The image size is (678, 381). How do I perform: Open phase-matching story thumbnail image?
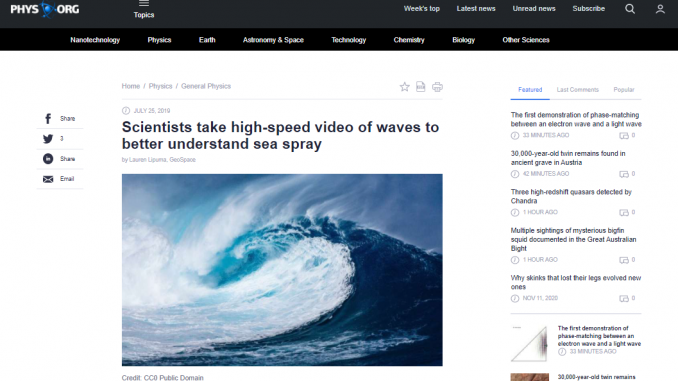tap(530, 343)
